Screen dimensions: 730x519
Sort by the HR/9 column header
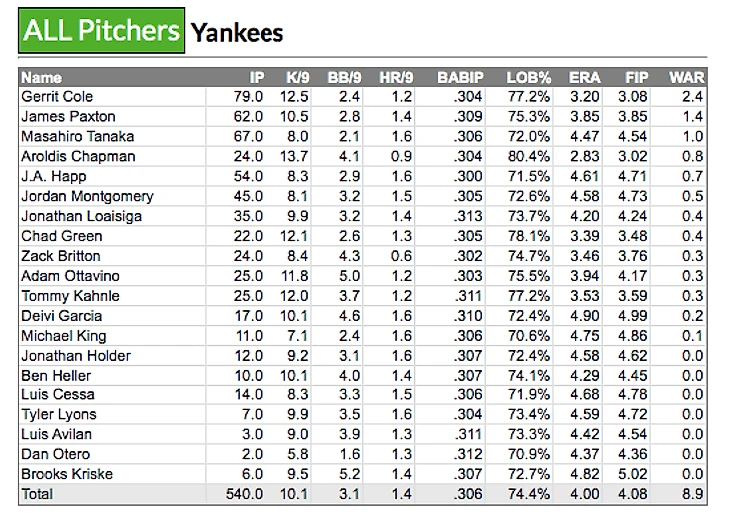396,77
